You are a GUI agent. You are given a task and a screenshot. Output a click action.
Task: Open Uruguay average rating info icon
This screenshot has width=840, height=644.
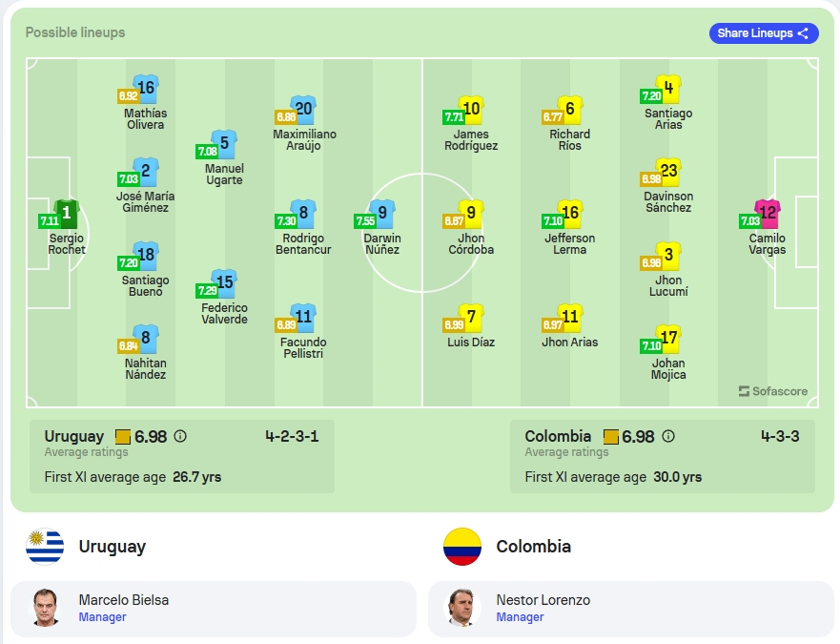[180, 436]
